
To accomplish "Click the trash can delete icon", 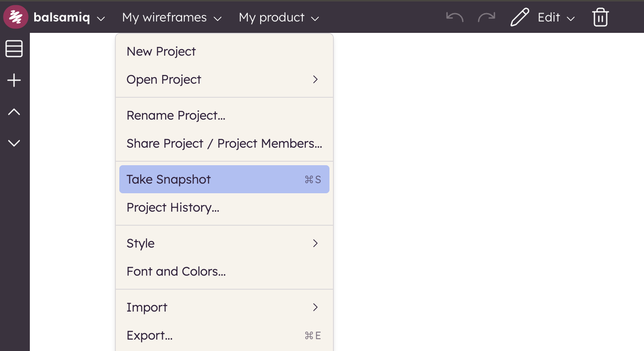I will 600,18.
